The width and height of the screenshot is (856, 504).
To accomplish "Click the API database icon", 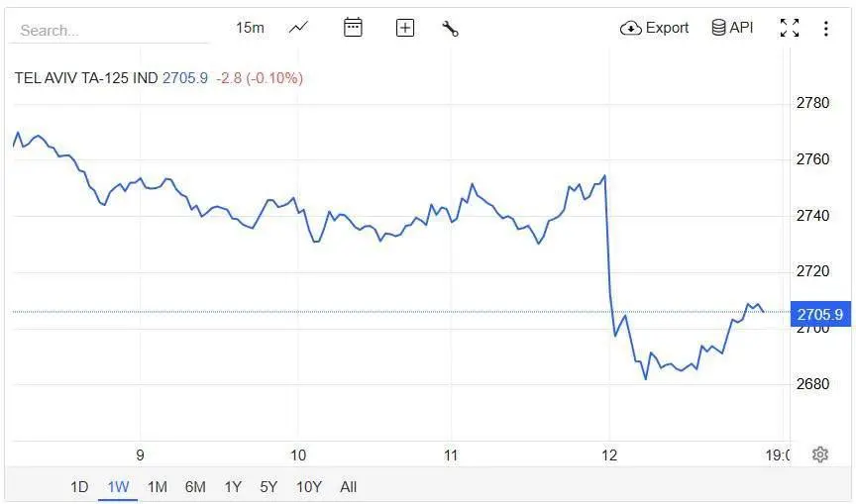I will 718,28.
